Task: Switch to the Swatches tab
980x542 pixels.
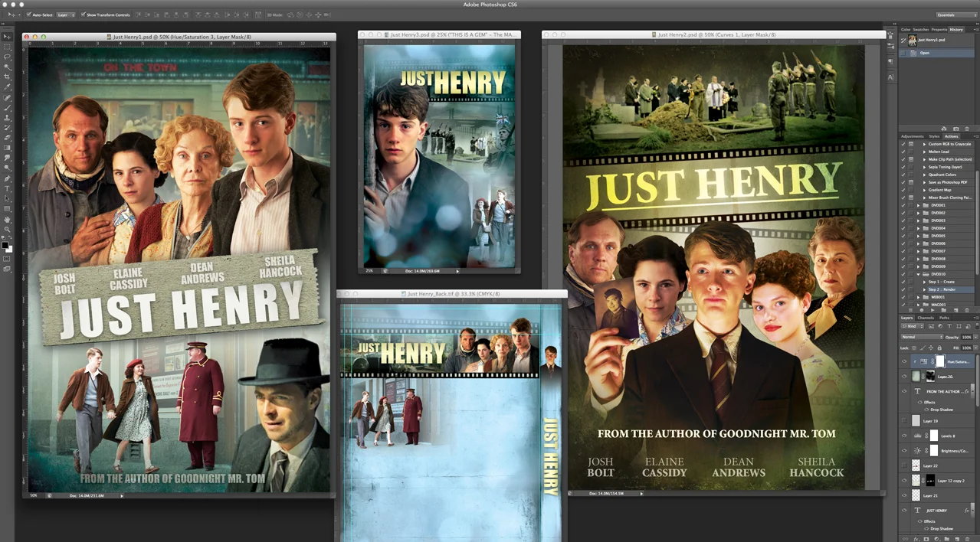Action: click(x=921, y=30)
